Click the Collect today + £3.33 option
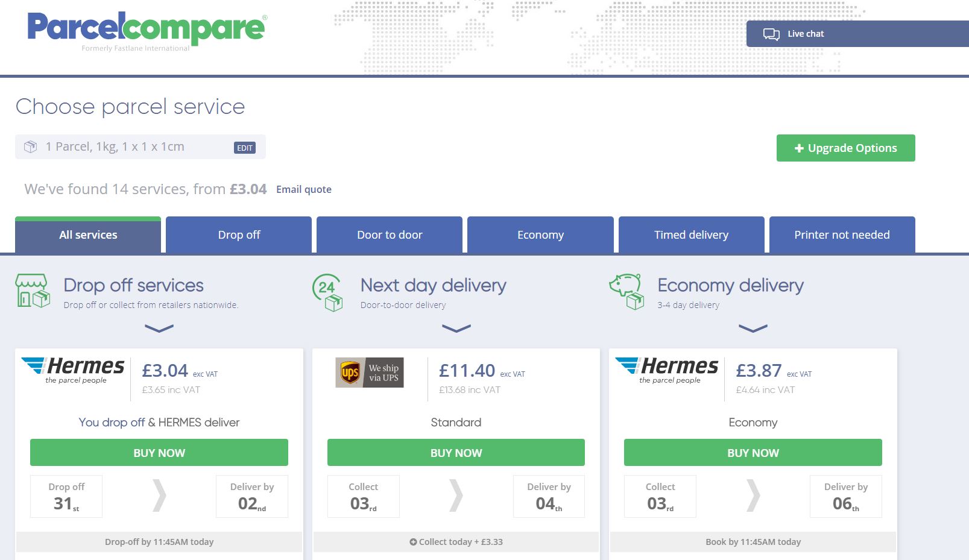This screenshot has width=969, height=560. pyautogui.click(x=456, y=542)
